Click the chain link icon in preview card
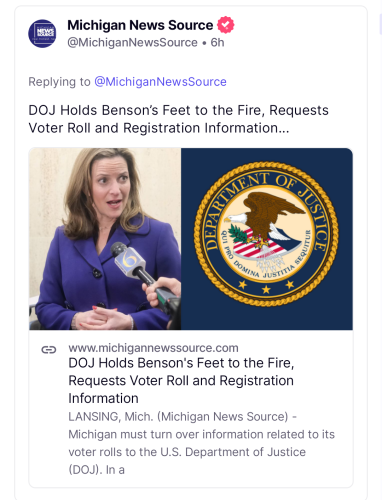This screenshot has height=500, width=382. click(49, 349)
